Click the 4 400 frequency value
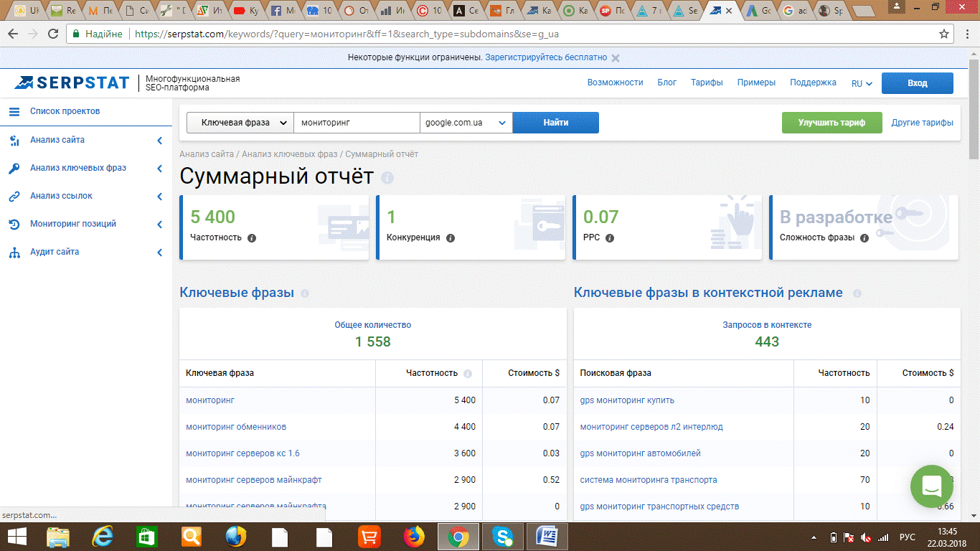Viewport: 980px width, 551px height. (x=465, y=427)
